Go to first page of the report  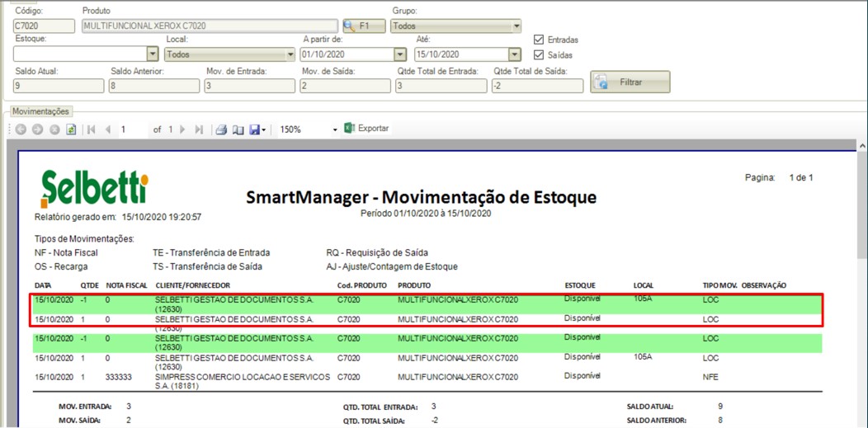coord(92,129)
